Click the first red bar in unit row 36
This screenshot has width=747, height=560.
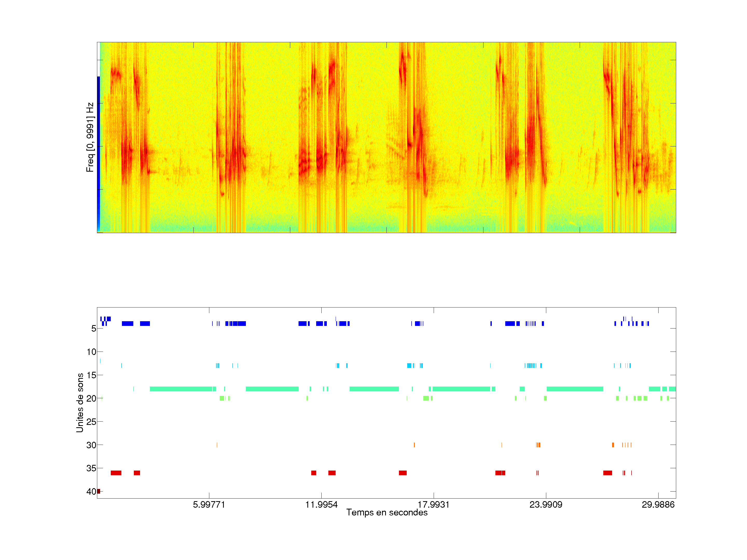[x=116, y=473]
